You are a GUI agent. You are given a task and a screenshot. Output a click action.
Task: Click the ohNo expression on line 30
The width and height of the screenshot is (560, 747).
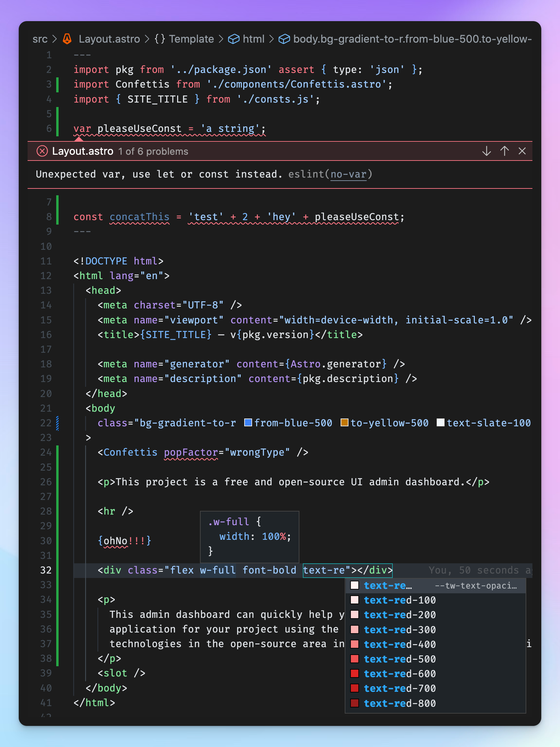coord(124,541)
